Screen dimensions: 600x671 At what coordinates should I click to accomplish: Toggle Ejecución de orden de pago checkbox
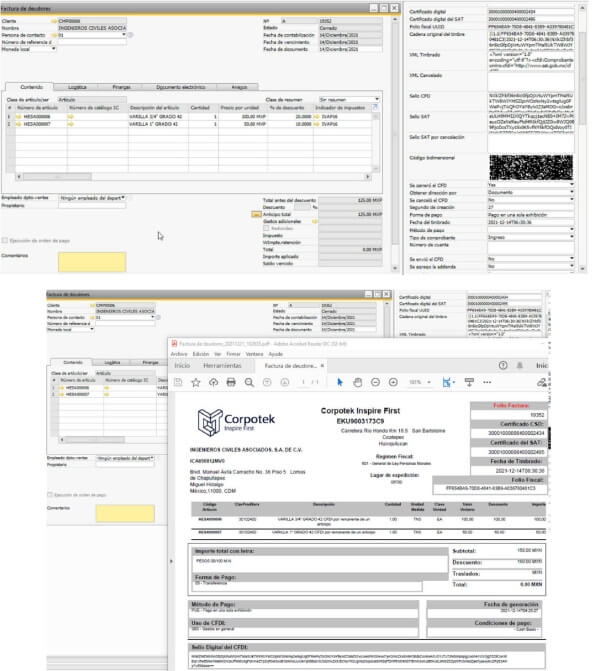pyautogui.click(x=5, y=240)
